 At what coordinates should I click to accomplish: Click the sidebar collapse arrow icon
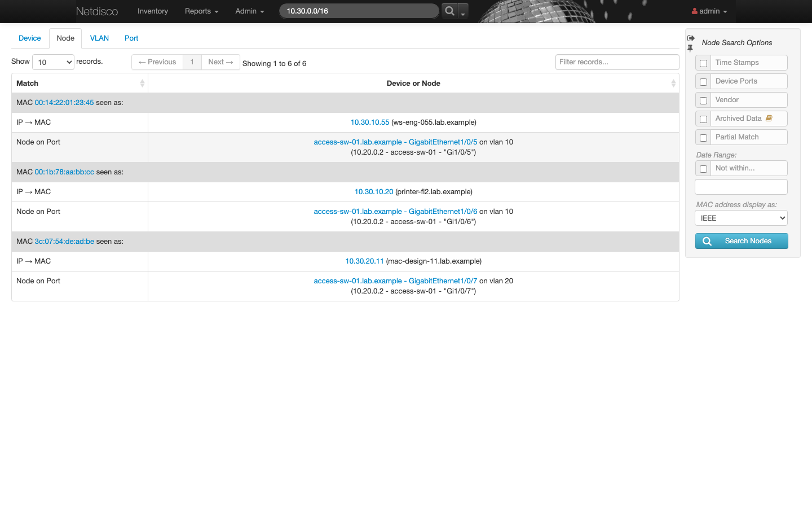pyautogui.click(x=691, y=38)
